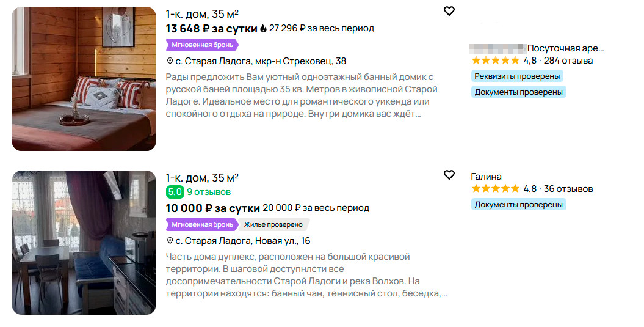Click the location pin for Novaya ul. address

pyautogui.click(x=170, y=241)
